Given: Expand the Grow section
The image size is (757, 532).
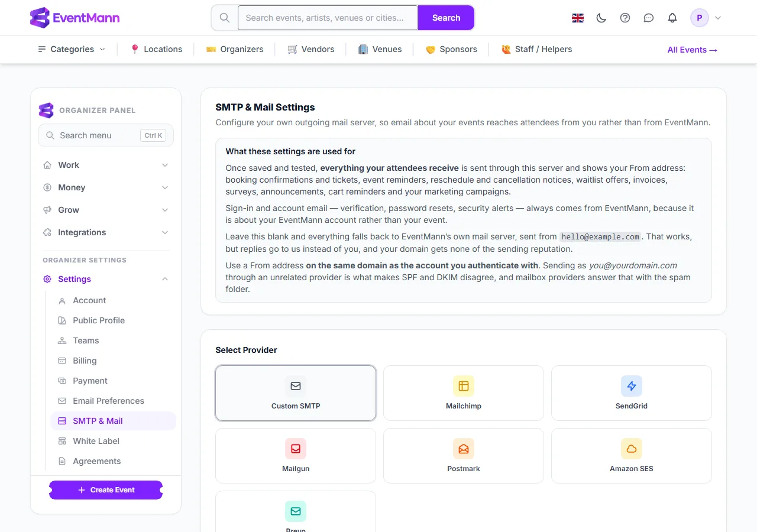Looking at the screenshot, I should pyautogui.click(x=106, y=210).
